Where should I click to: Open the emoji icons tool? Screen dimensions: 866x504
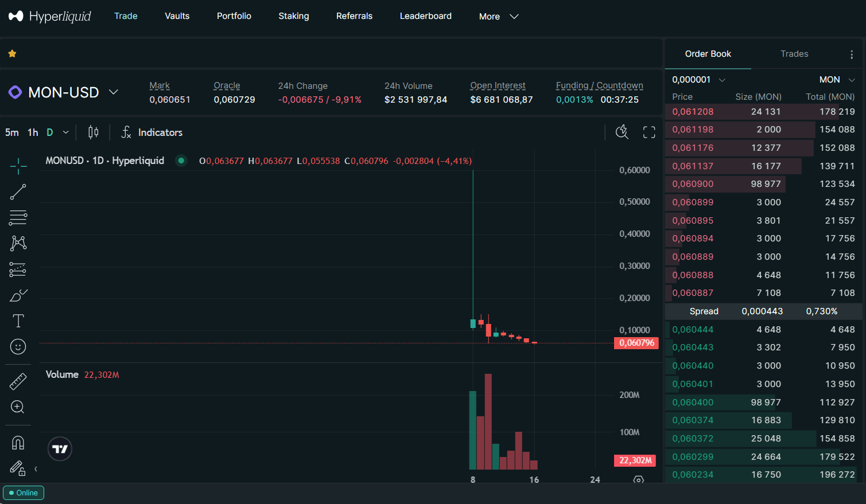[18, 347]
